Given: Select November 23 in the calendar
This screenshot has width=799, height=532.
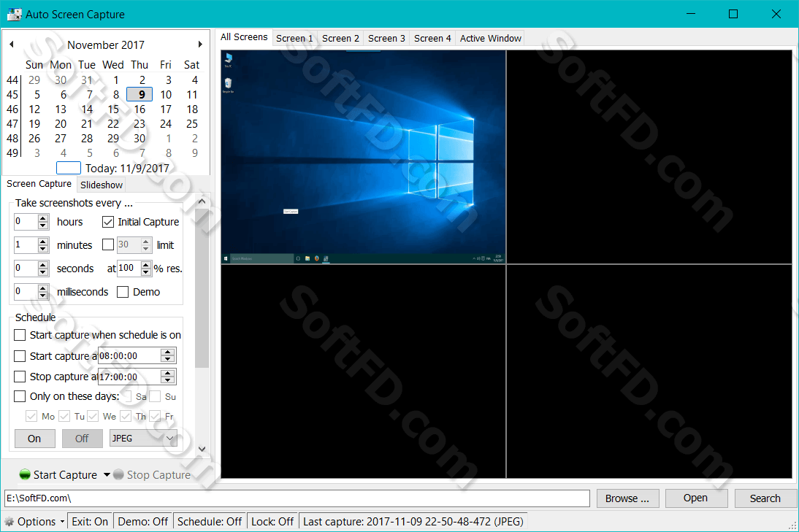Looking at the screenshot, I should click(x=139, y=124).
